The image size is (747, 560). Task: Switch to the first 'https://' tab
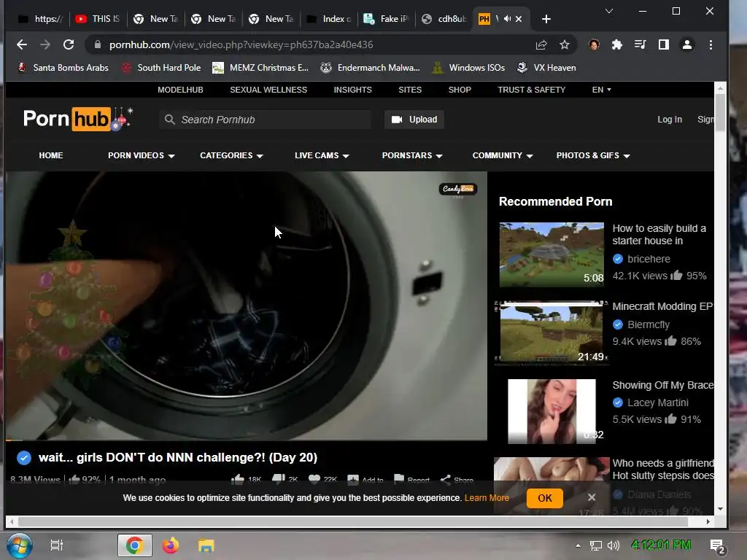pyautogui.click(x=40, y=19)
